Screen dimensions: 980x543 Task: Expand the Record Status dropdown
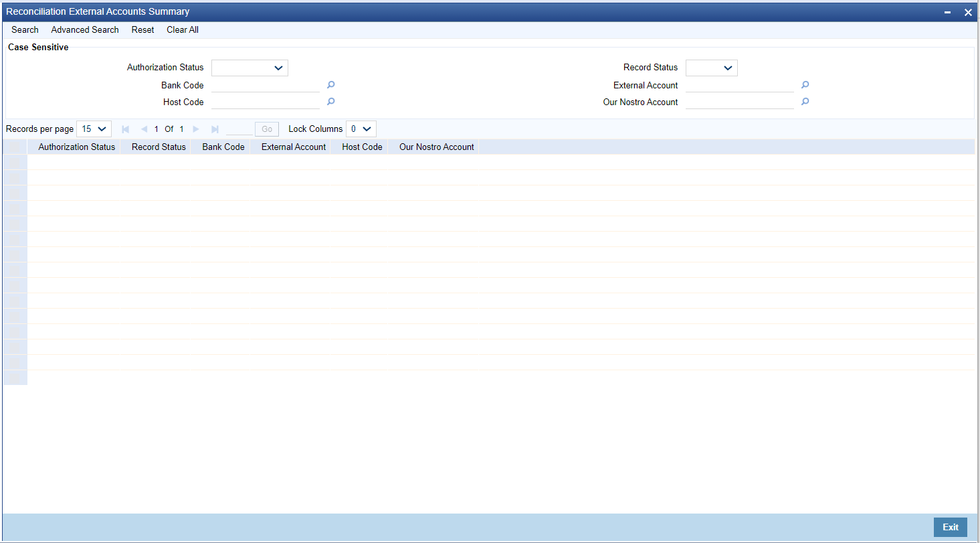(711, 68)
